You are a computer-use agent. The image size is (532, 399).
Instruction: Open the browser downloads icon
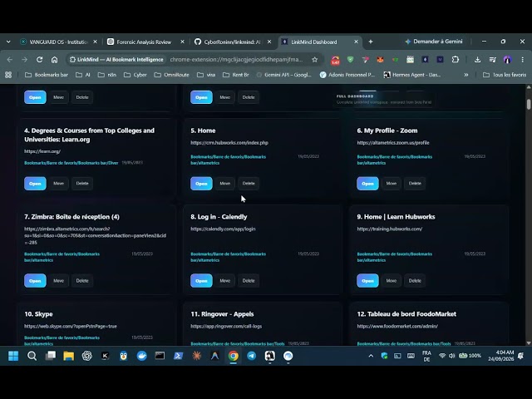[x=477, y=60]
